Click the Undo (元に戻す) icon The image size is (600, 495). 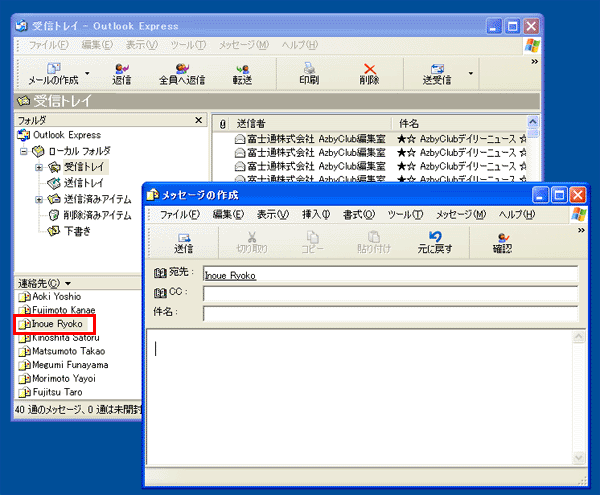(x=435, y=236)
